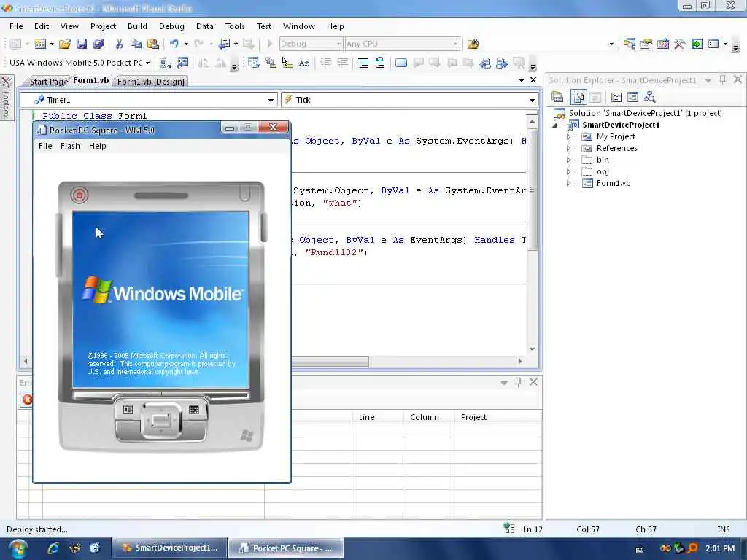Expand the Form1.vb node

[568, 183]
